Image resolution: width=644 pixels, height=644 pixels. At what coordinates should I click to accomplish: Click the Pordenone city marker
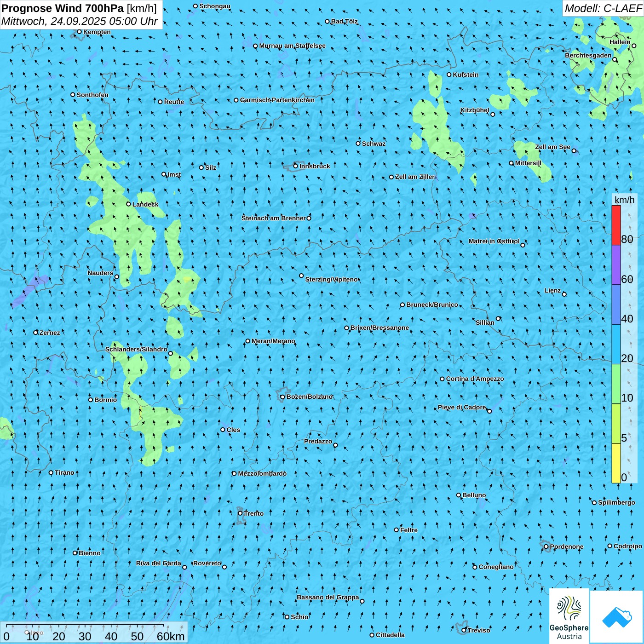coord(546,546)
